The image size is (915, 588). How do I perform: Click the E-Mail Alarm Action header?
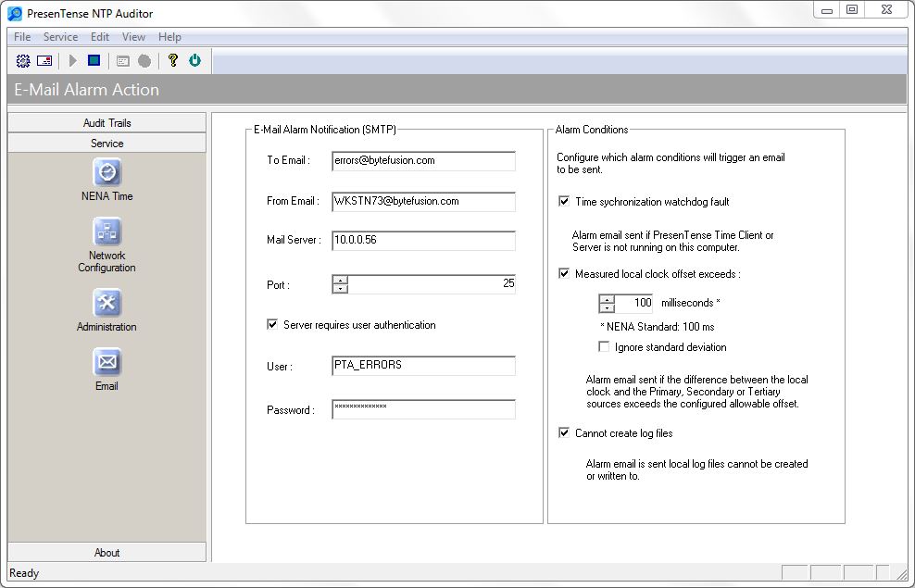tap(86, 89)
